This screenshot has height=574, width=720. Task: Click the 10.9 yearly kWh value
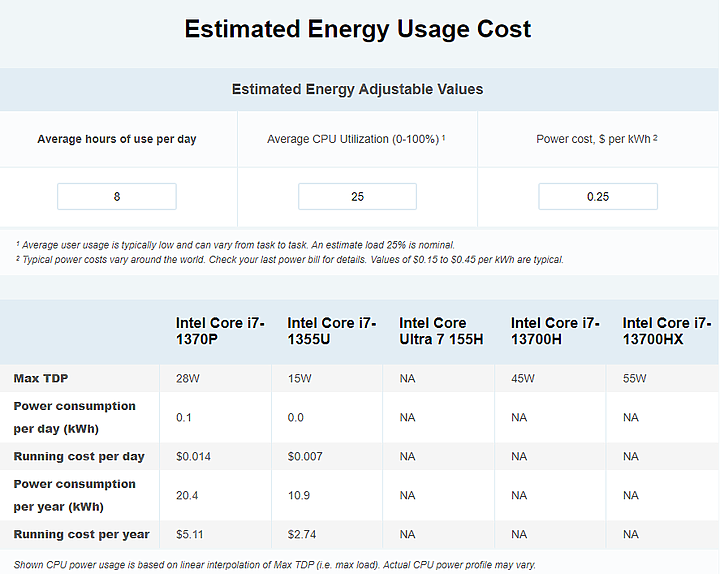coord(299,495)
